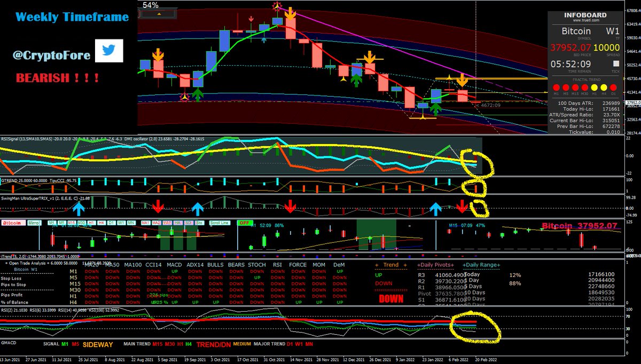
Task: Switch mini chart to W1 timeframe button
Action: pyautogui.click(x=121, y=223)
